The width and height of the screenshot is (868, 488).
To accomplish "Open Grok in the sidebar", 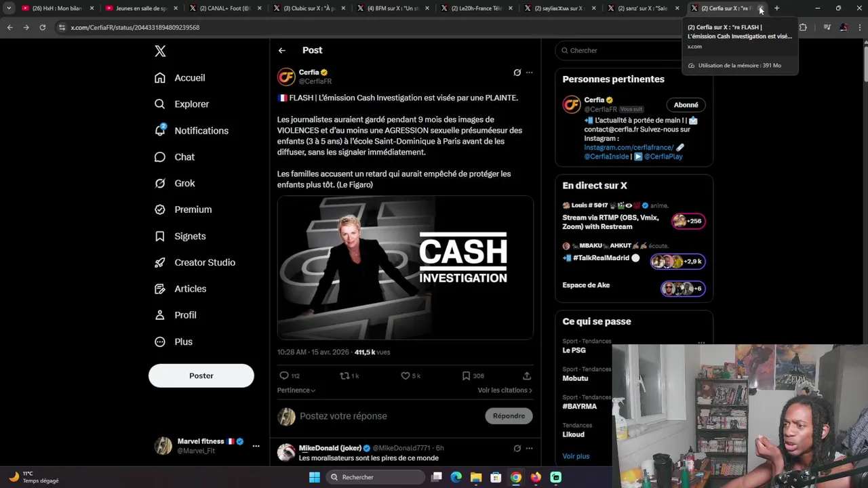I will pos(174,184).
